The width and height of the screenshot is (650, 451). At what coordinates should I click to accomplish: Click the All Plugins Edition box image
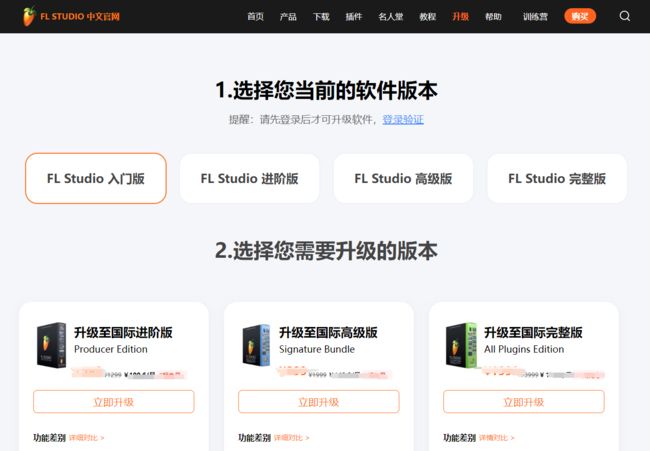point(461,345)
